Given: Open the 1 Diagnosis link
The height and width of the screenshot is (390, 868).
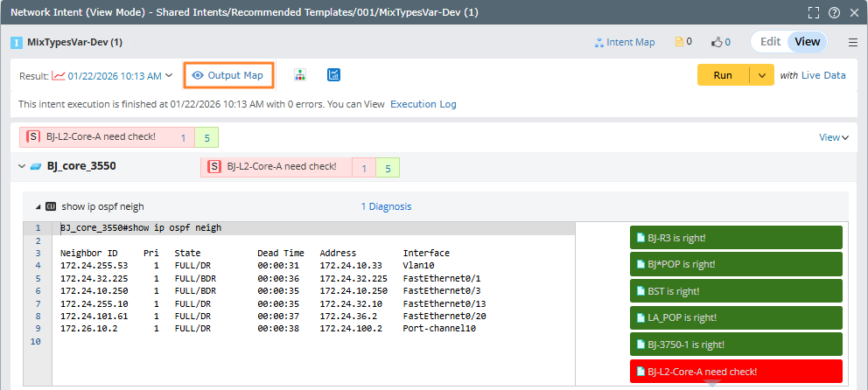Looking at the screenshot, I should (x=387, y=206).
